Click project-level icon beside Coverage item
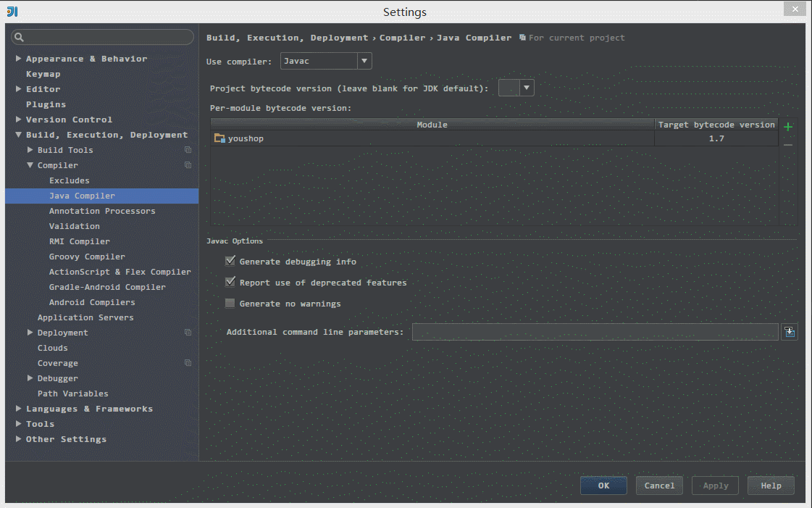This screenshot has width=812, height=508. [x=188, y=363]
